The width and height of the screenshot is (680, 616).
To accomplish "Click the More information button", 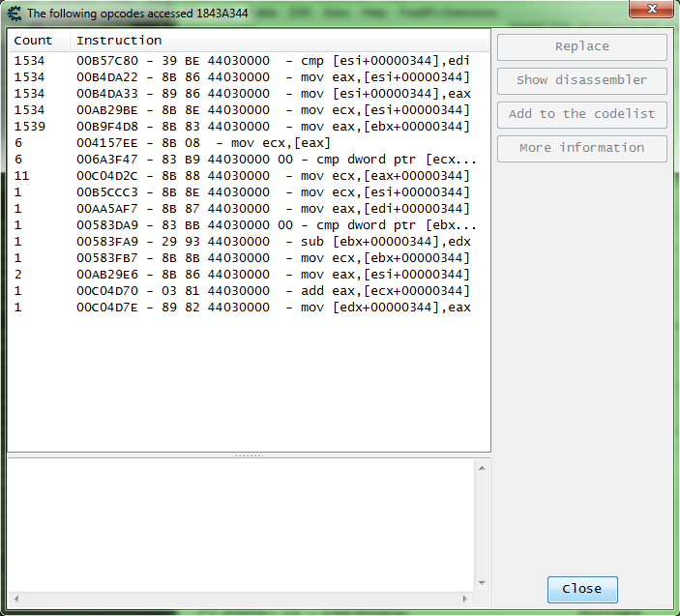I will (x=581, y=148).
